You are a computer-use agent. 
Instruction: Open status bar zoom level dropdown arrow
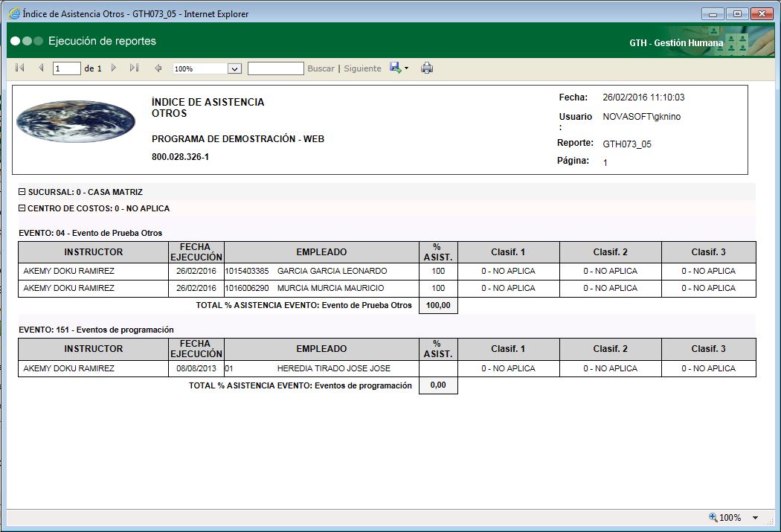click(755, 518)
